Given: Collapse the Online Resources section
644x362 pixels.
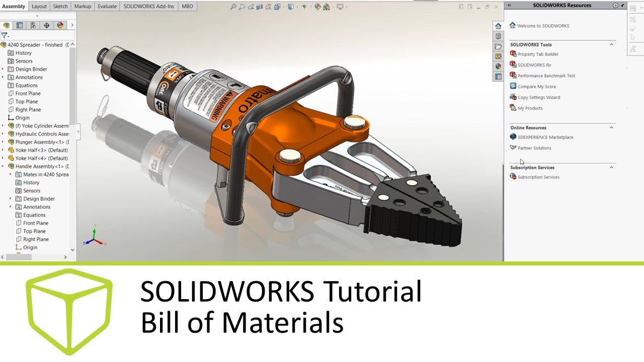Looking at the screenshot, I should tap(612, 128).
